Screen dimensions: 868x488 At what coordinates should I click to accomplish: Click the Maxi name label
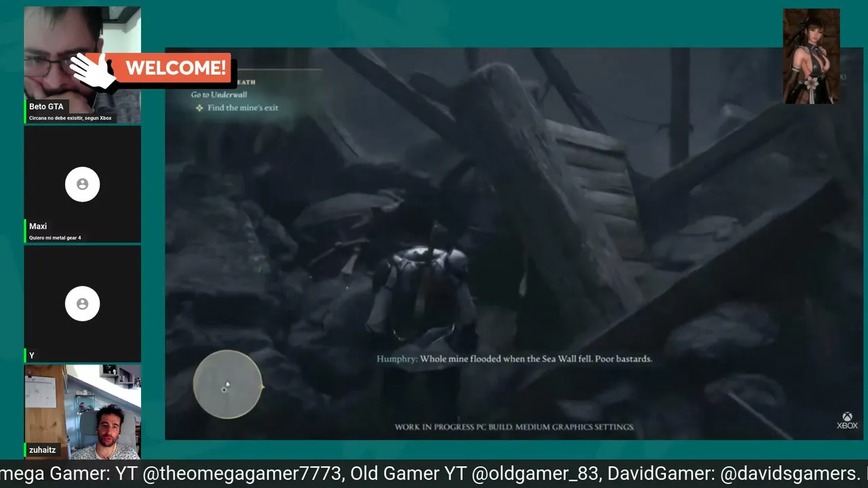click(x=38, y=226)
